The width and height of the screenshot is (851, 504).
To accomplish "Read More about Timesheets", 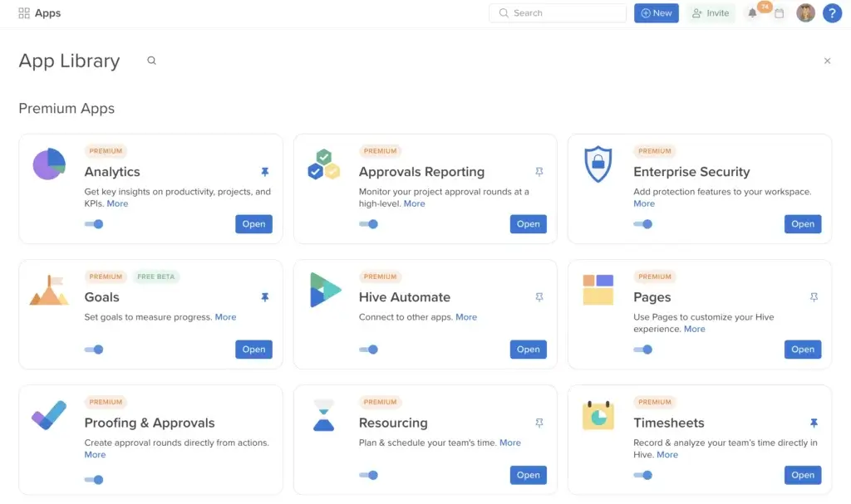I will [667, 455].
